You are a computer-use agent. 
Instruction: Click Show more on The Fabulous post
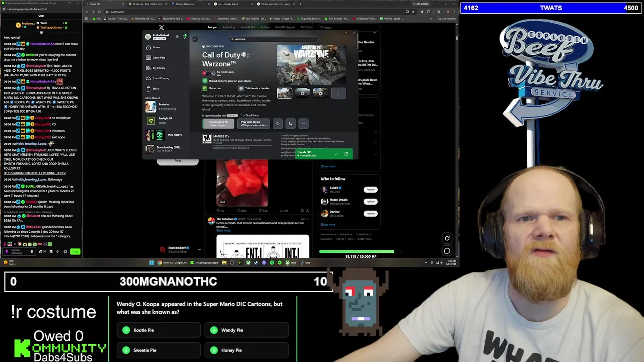[x=223, y=230]
